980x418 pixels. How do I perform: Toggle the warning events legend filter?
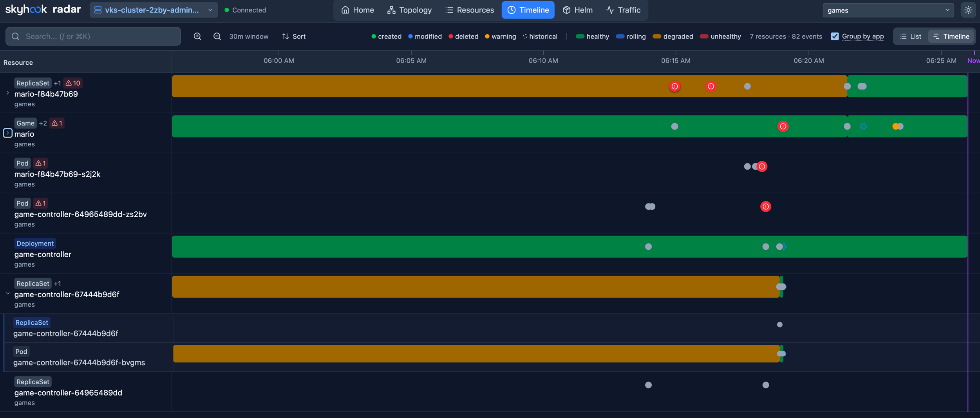tap(500, 36)
